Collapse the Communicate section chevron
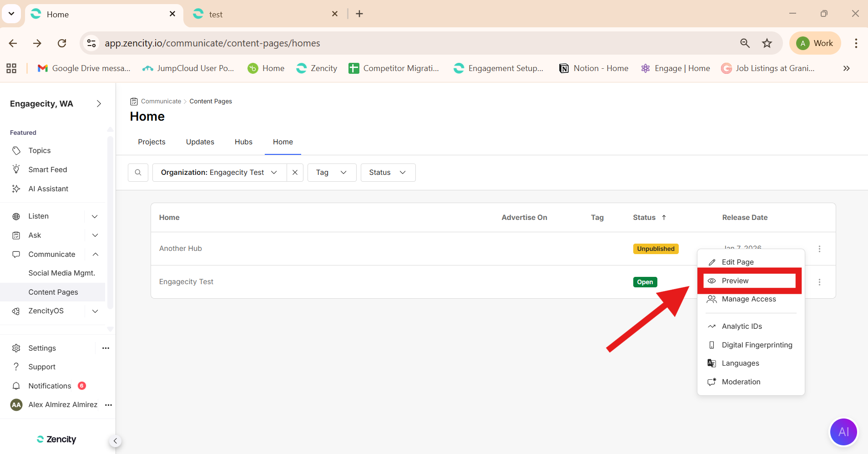The width and height of the screenshot is (868, 454). [95, 255]
